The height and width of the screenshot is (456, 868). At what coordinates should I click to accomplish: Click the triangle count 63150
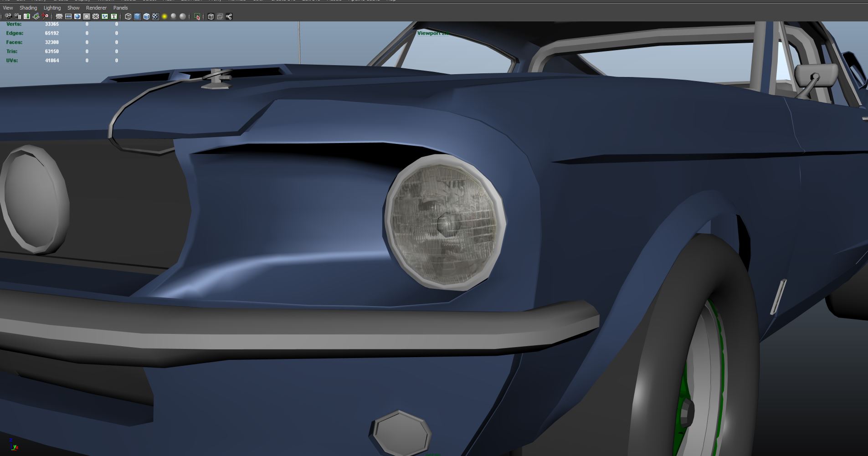[52, 51]
